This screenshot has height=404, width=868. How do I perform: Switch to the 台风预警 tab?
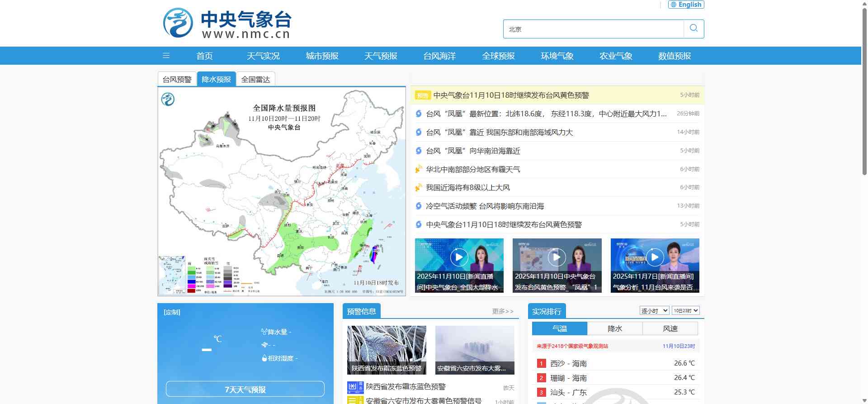click(x=177, y=79)
